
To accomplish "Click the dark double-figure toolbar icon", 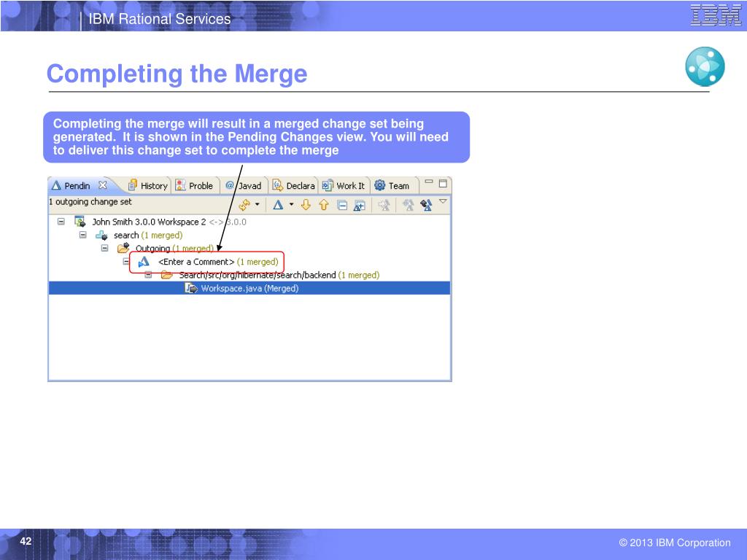I will click(426, 205).
